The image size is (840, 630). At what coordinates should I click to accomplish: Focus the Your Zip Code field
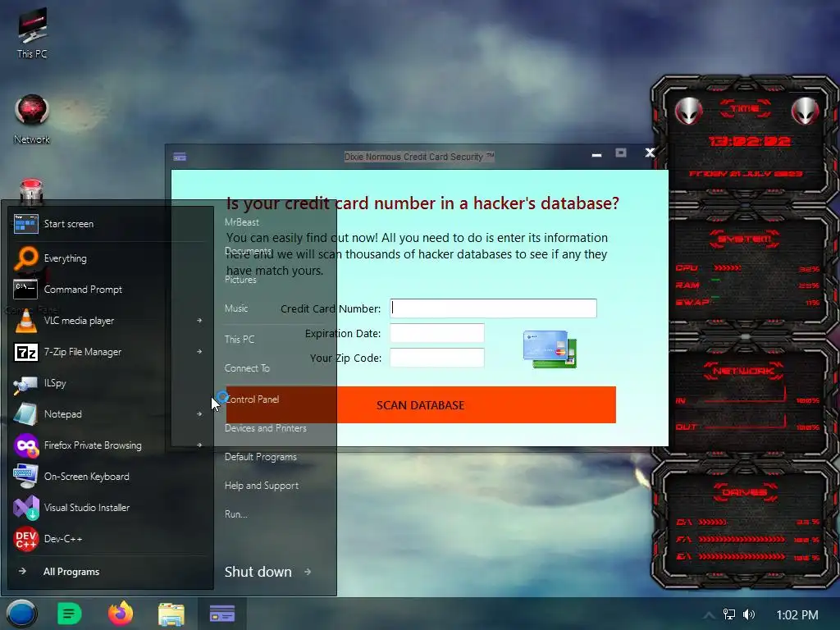click(436, 358)
